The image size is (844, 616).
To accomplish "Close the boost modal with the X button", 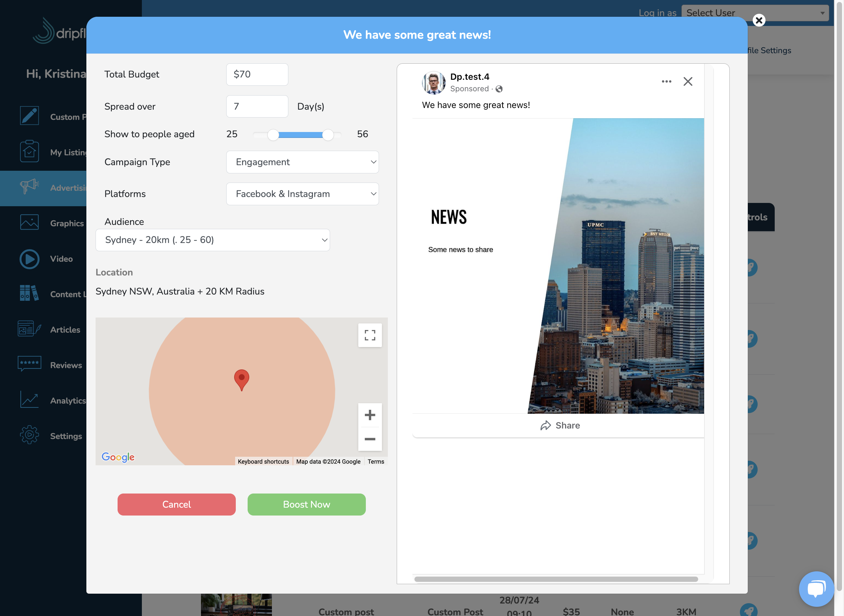I will pyautogui.click(x=759, y=20).
